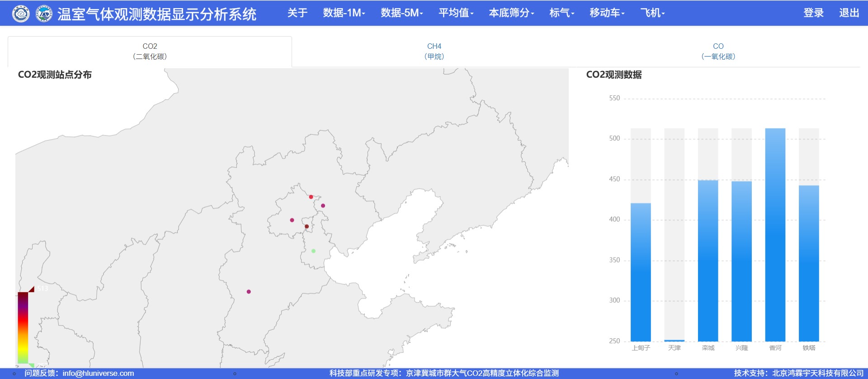Screen dimensions: 868x379
Task: Click the isolated southwestern purple station dot
Action: 249,292
